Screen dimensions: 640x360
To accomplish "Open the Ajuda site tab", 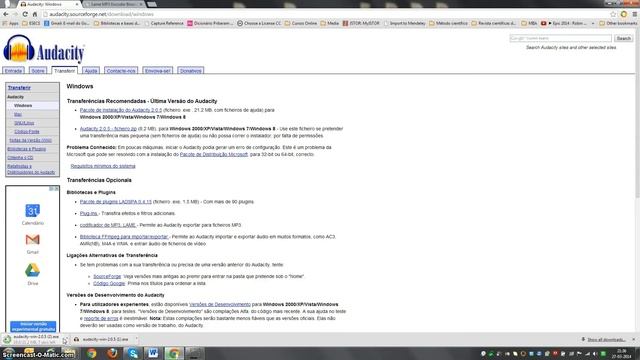I will tap(91, 71).
